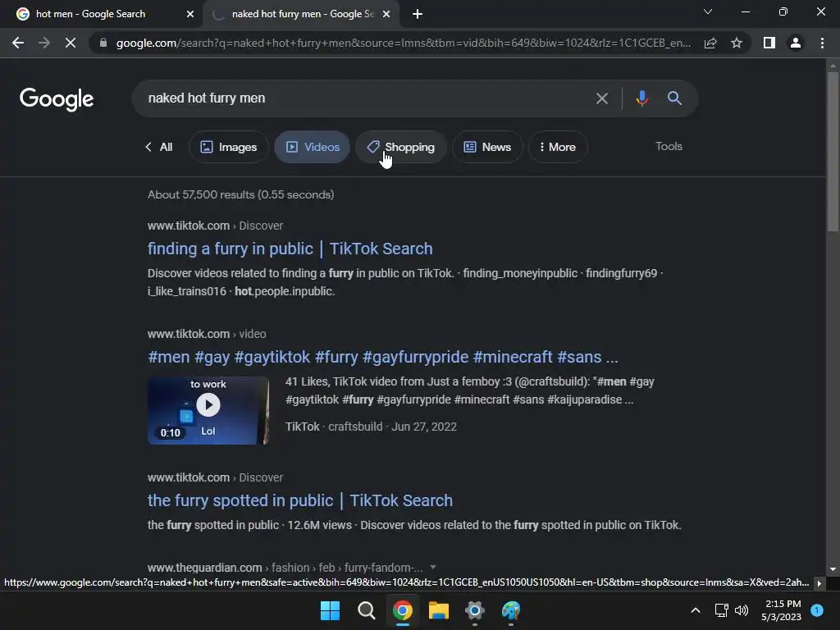The width and height of the screenshot is (840, 630).
Task: Open Chrome profile menu
Action: [796, 43]
